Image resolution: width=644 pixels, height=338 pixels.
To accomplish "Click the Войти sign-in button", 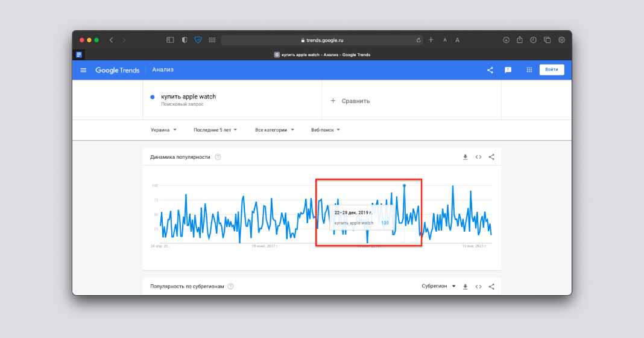I will pos(551,69).
